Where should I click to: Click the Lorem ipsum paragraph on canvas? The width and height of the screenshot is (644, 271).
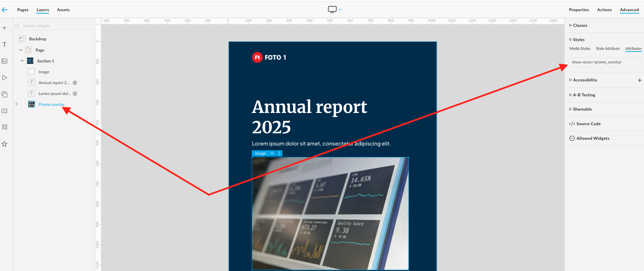[x=321, y=144]
